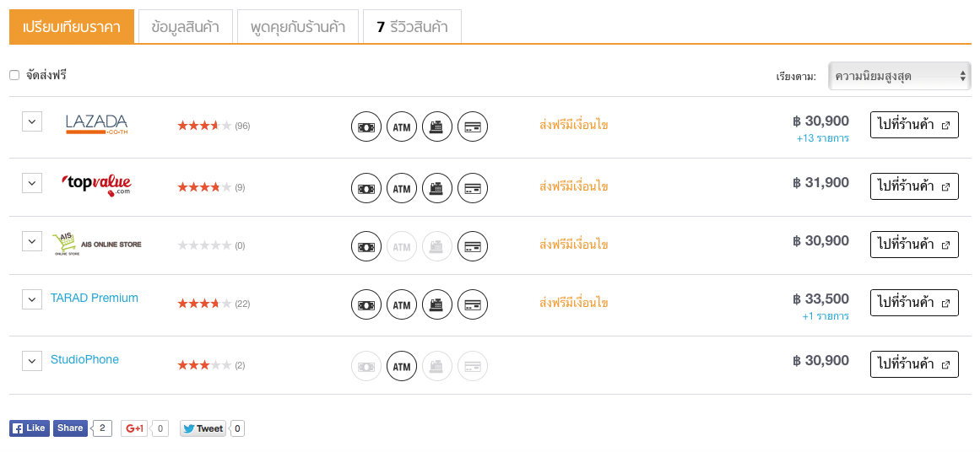The width and height of the screenshot is (980, 452).
Task: Click the ATM icon in StudioPhone row
Action: click(402, 367)
